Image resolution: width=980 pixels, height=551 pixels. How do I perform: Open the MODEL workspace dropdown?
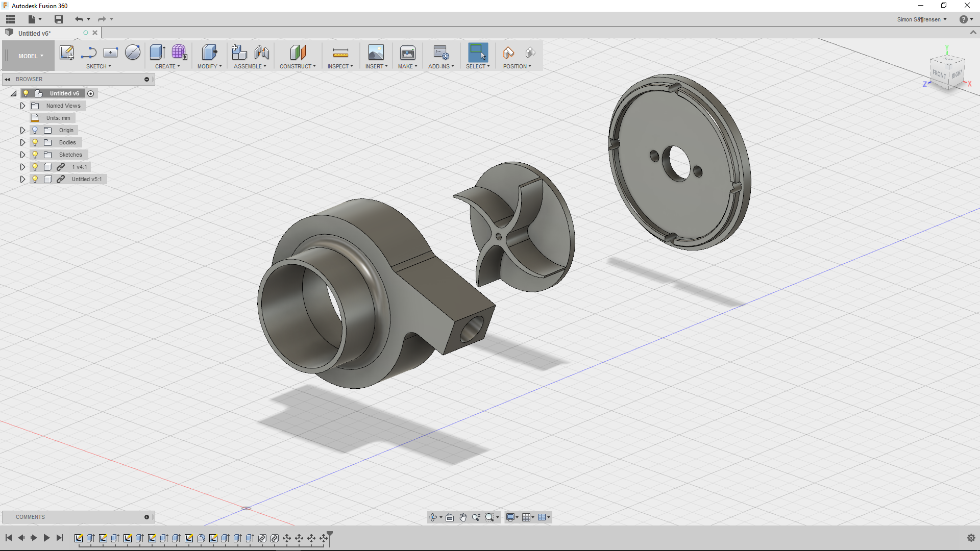coord(31,56)
